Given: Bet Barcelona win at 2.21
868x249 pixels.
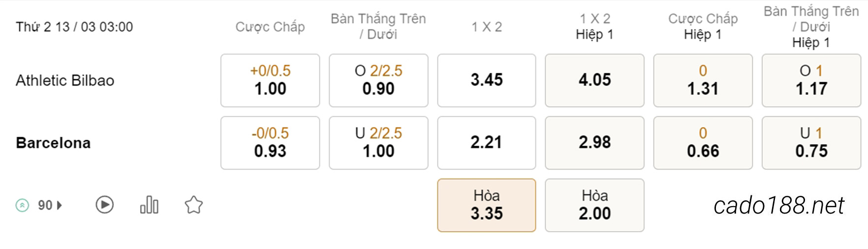Looking at the screenshot, I should pyautogui.click(x=487, y=143).
